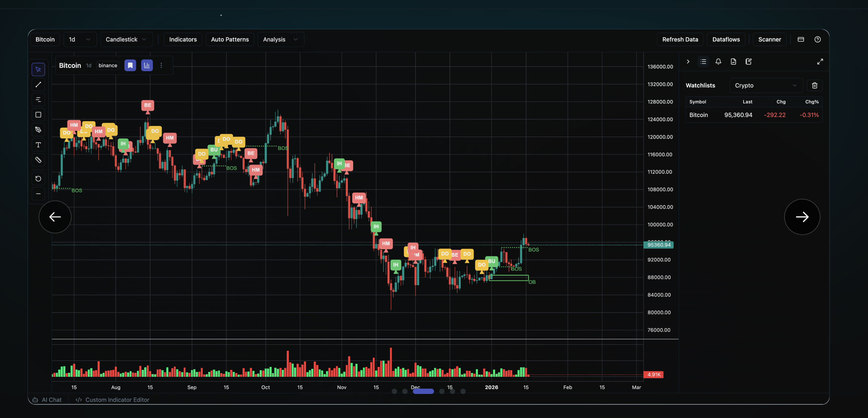This screenshot has height=418, width=868.
Task: Undo with the reset arrow tool
Action: pos(38,178)
